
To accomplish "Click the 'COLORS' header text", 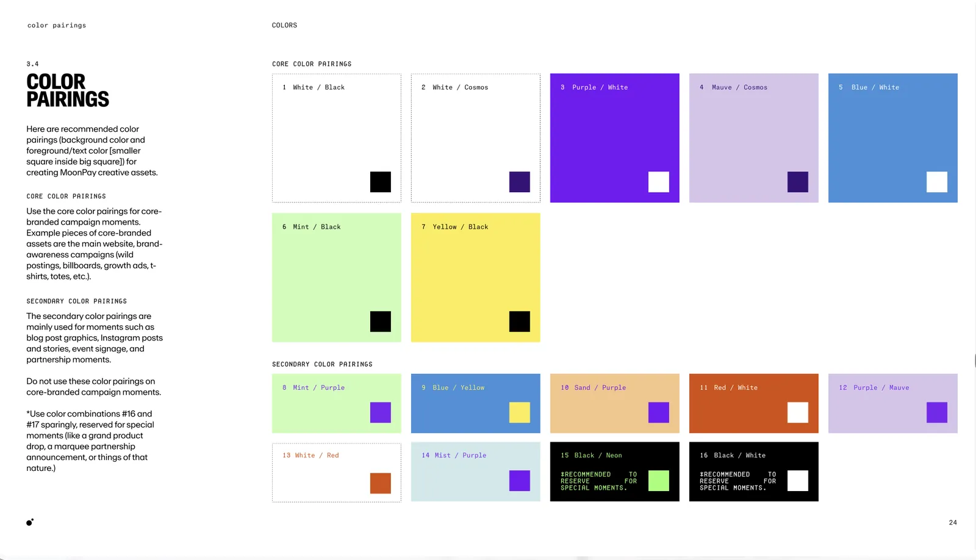I will coord(284,25).
